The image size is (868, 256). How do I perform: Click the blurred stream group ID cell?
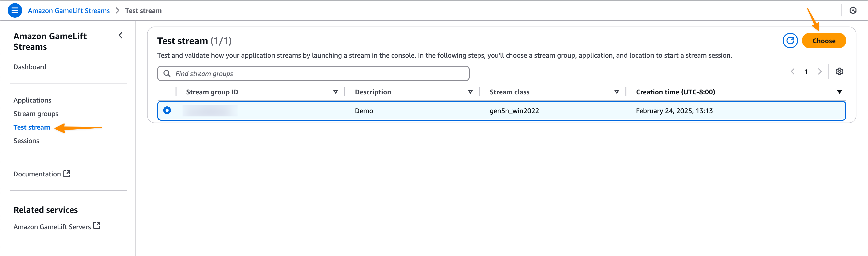click(x=210, y=111)
